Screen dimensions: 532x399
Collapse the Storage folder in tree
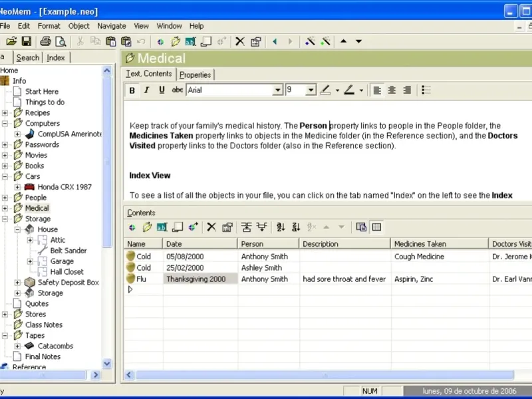(5, 219)
